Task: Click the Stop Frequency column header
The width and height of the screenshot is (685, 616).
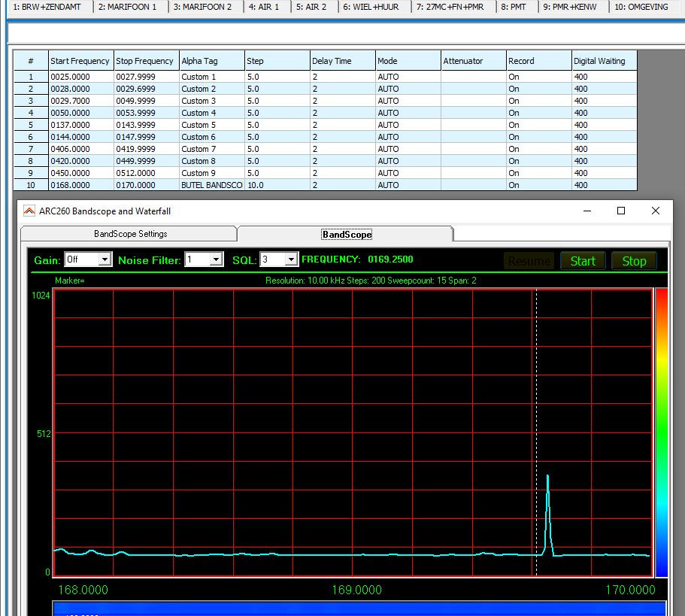Action: 147,61
